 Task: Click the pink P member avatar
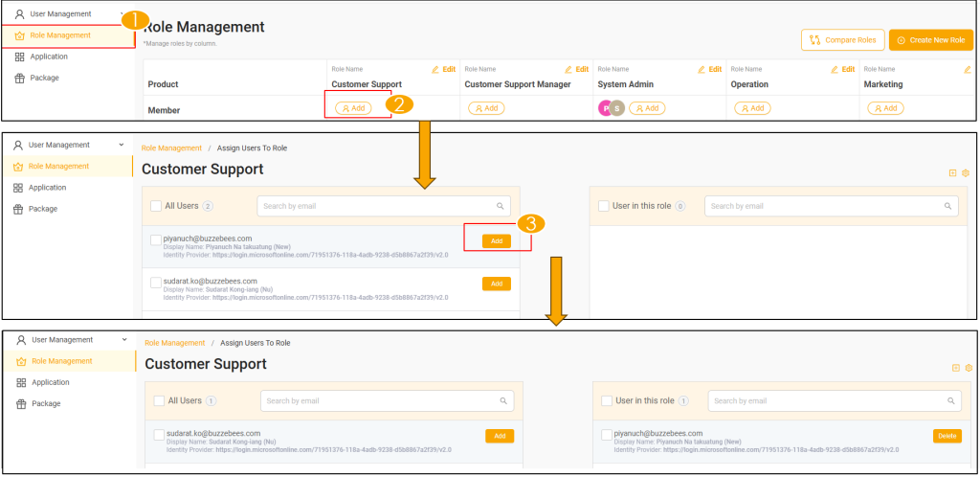click(x=605, y=108)
